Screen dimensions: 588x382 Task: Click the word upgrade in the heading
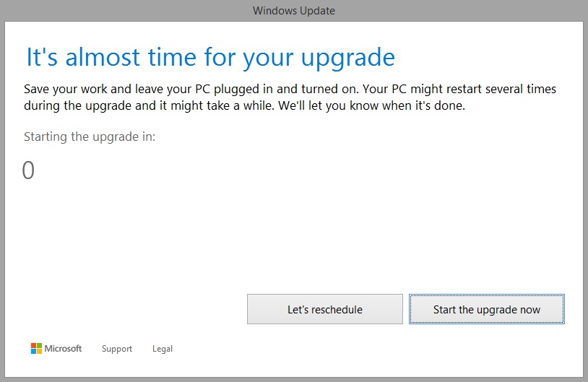(346, 58)
